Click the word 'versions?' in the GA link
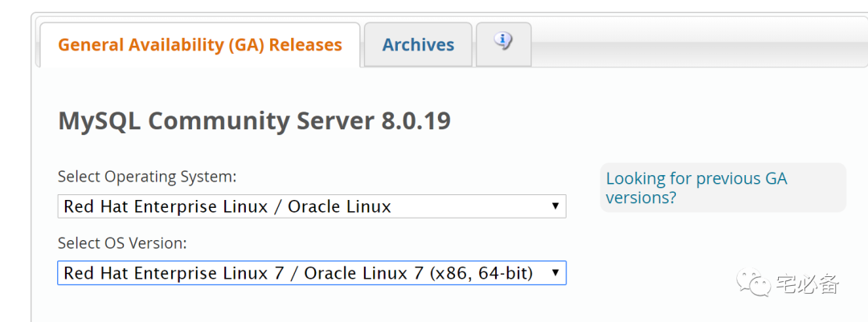Image resolution: width=868 pixels, height=322 pixels. point(641,198)
